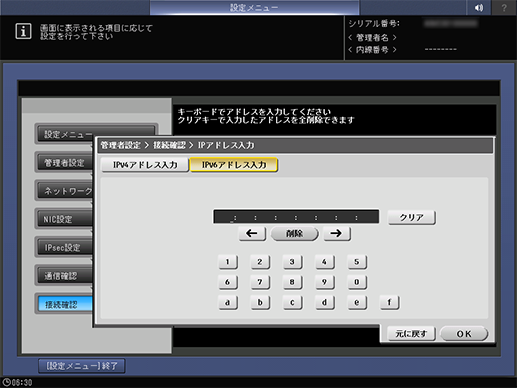Image resolution: width=517 pixels, height=388 pixels.
Task: Click 元に戻す button
Action: coord(411,334)
